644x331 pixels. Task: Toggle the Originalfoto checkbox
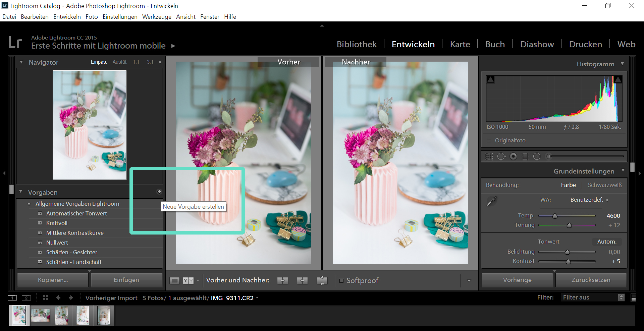pyautogui.click(x=489, y=141)
